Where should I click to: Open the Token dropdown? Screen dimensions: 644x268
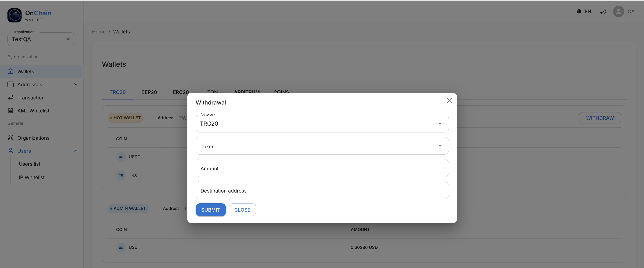322,146
